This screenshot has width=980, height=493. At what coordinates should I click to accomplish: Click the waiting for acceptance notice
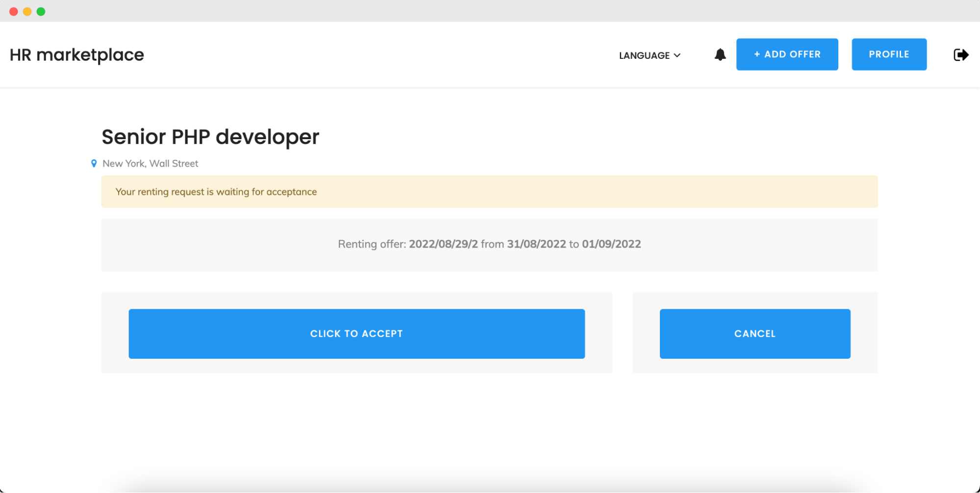coord(489,192)
